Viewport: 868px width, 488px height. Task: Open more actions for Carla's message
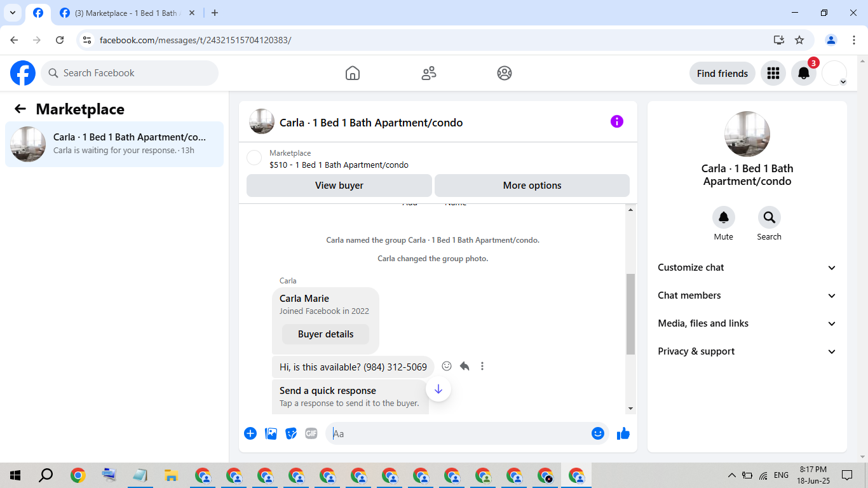click(x=482, y=366)
